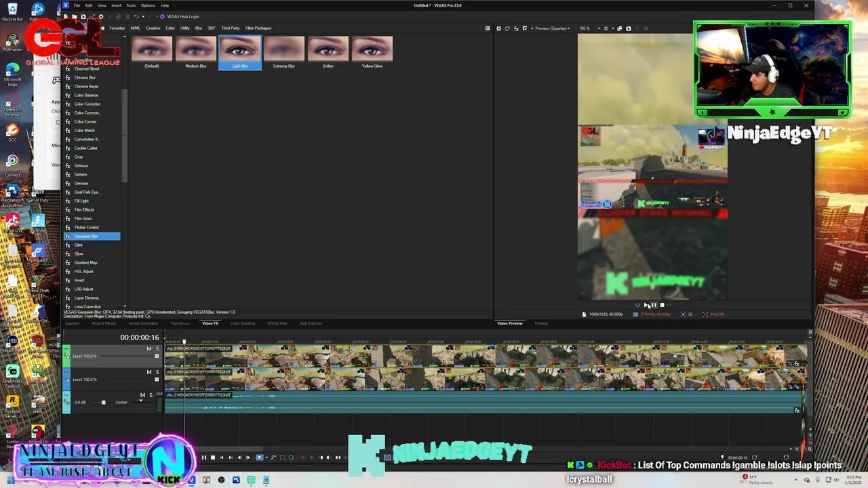Switch to Color Grading tab
This screenshot has height=488, width=868.
pyautogui.click(x=242, y=323)
